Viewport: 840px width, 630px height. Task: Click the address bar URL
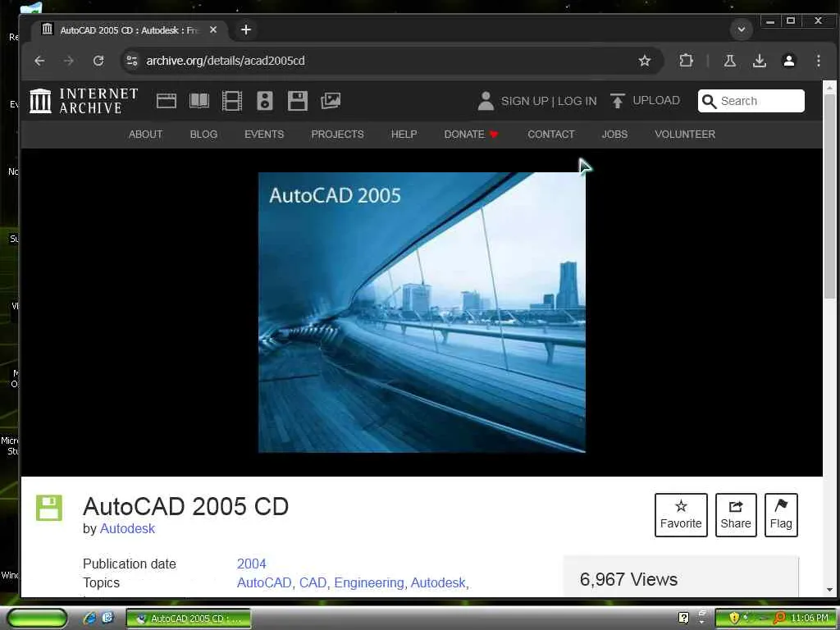226,61
